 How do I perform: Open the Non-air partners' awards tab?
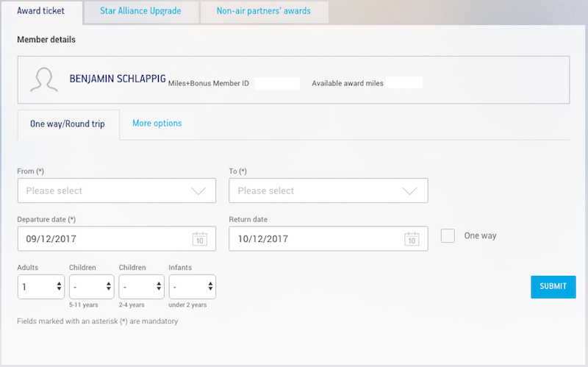pos(264,12)
